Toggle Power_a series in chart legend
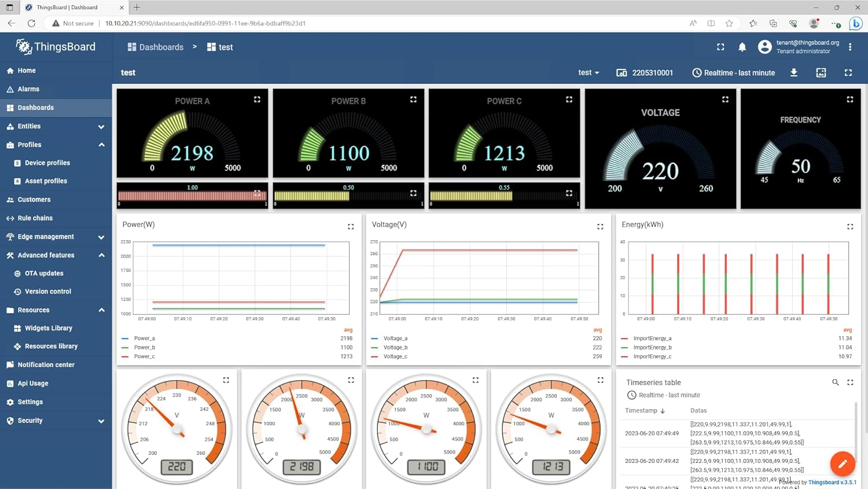Viewport: 868px width, 489px height. tap(144, 339)
